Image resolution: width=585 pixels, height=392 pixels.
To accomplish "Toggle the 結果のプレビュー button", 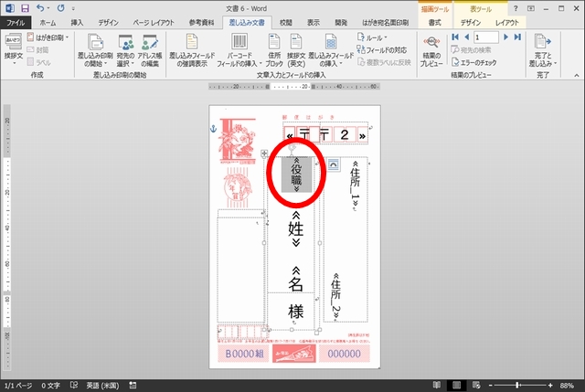I will click(x=431, y=51).
